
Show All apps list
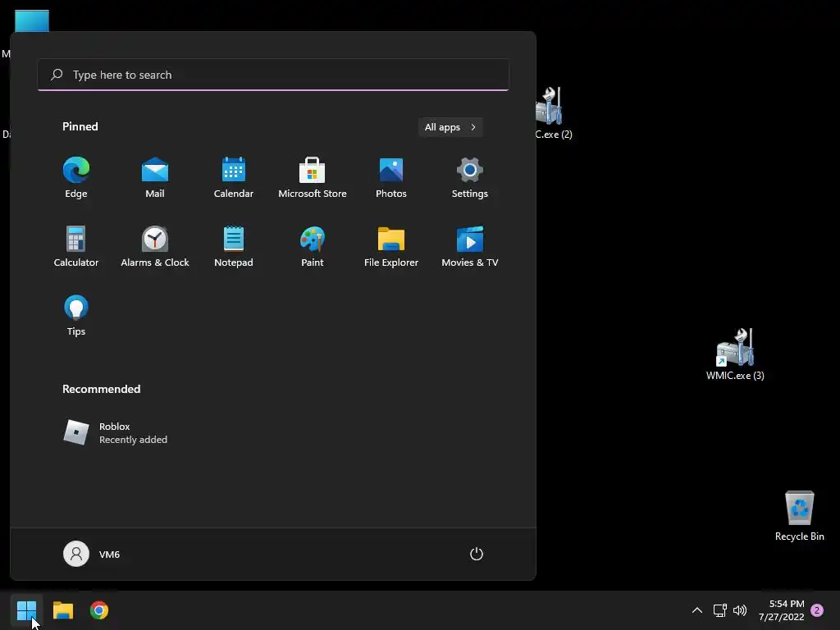click(x=450, y=127)
